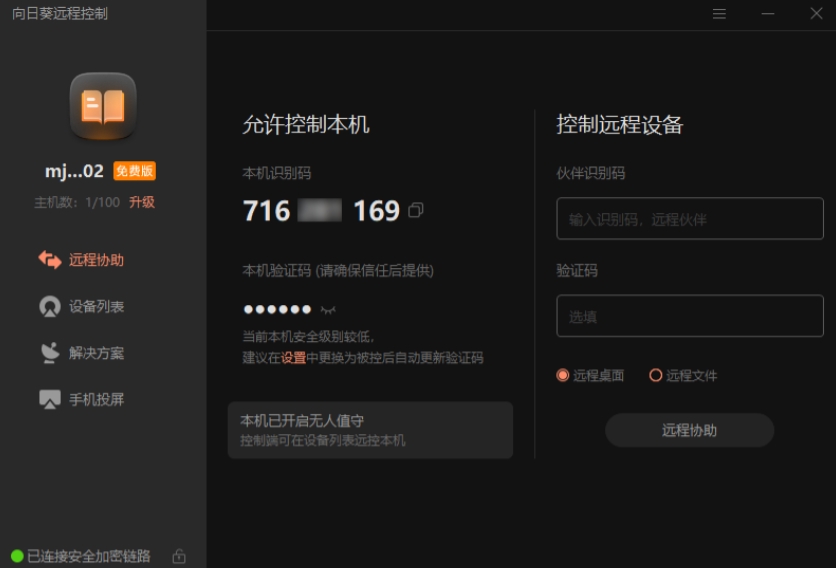836x568 pixels.
Task: Click the 远程协助 sidebar arrows icon
Action: tap(50, 260)
